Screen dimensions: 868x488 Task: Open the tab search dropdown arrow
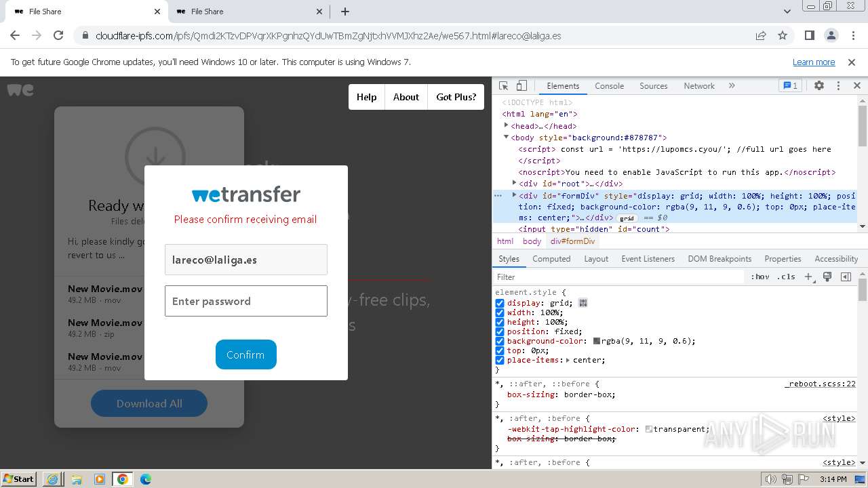pyautogui.click(x=787, y=12)
